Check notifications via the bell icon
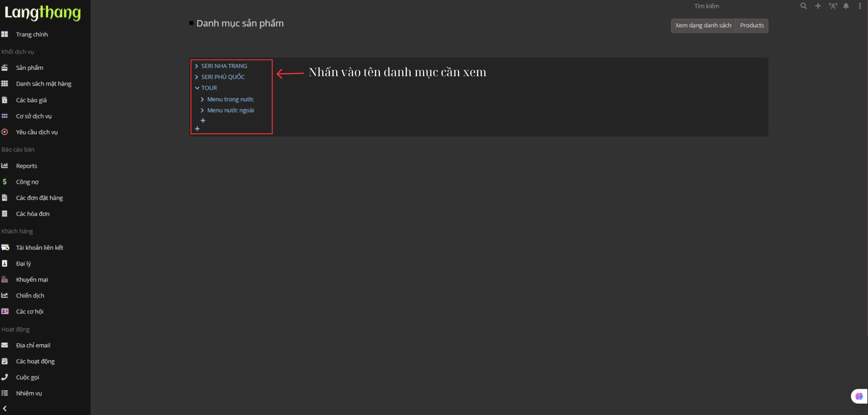The height and width of the screenshot is (415, 868). [x=845, y=6]
